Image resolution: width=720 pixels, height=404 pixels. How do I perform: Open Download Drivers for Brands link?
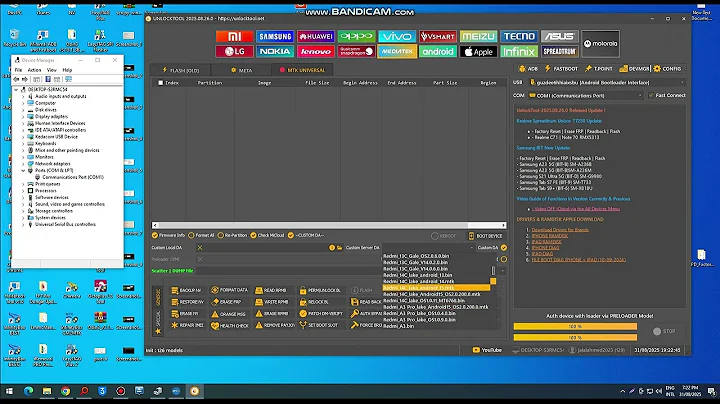click(x=560, y=230)
